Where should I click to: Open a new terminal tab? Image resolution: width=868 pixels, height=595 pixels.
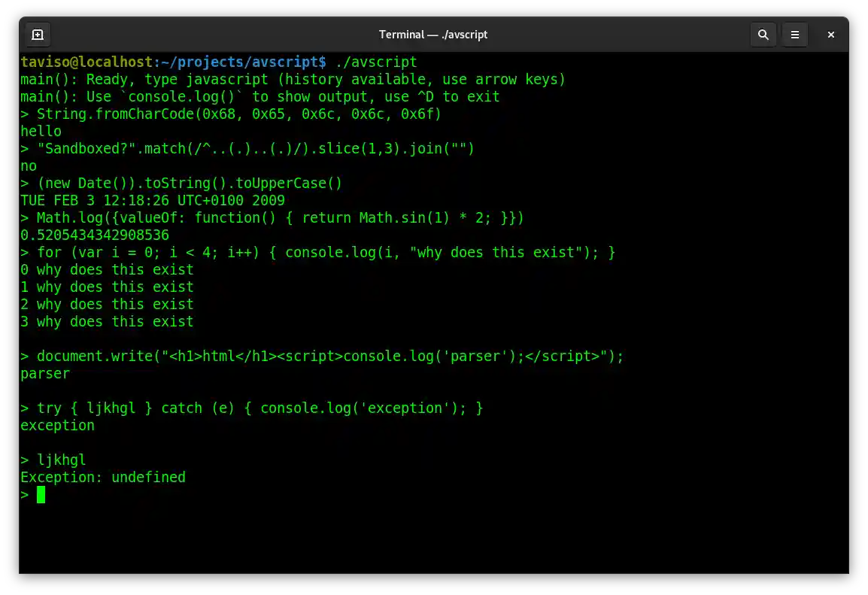click(x=38, y=35)
